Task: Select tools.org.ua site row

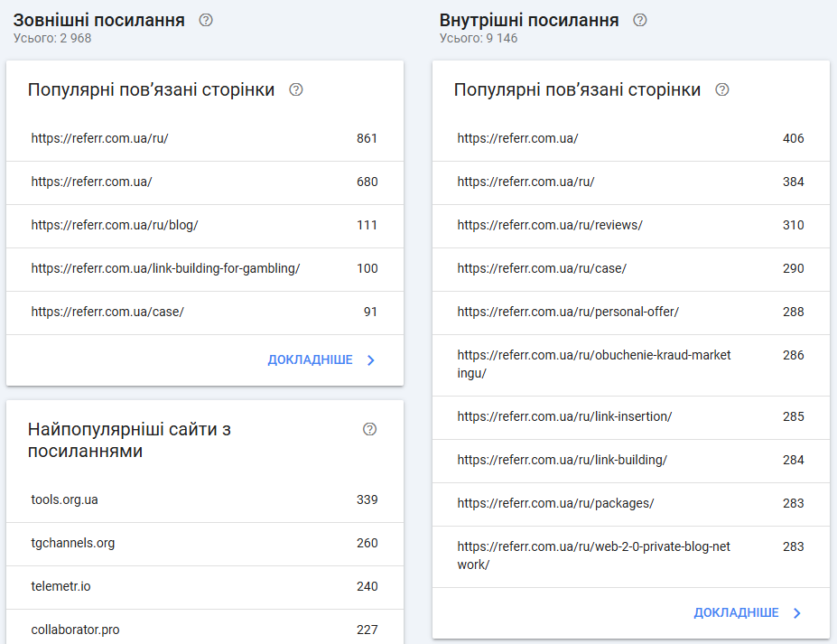Action: (x=204, y=500)
